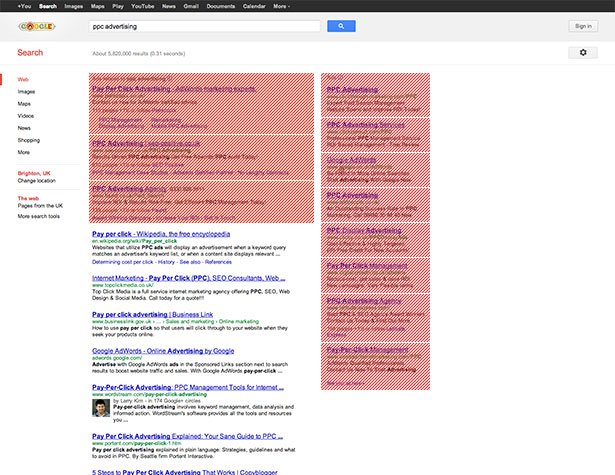Open PPC Advertising Services sidebar ad
615x475 pixels.
(366, 125)
